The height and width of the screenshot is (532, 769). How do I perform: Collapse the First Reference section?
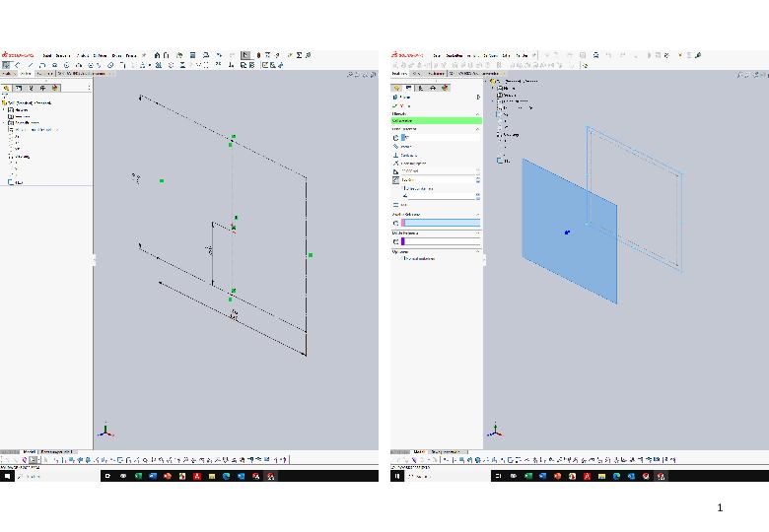click(x=478, y=129)
